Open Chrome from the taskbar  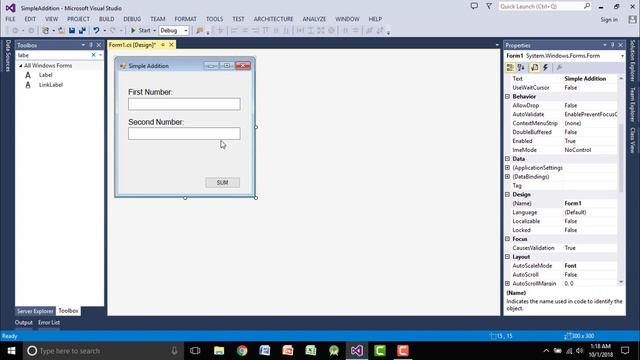[x=242, y=351]
